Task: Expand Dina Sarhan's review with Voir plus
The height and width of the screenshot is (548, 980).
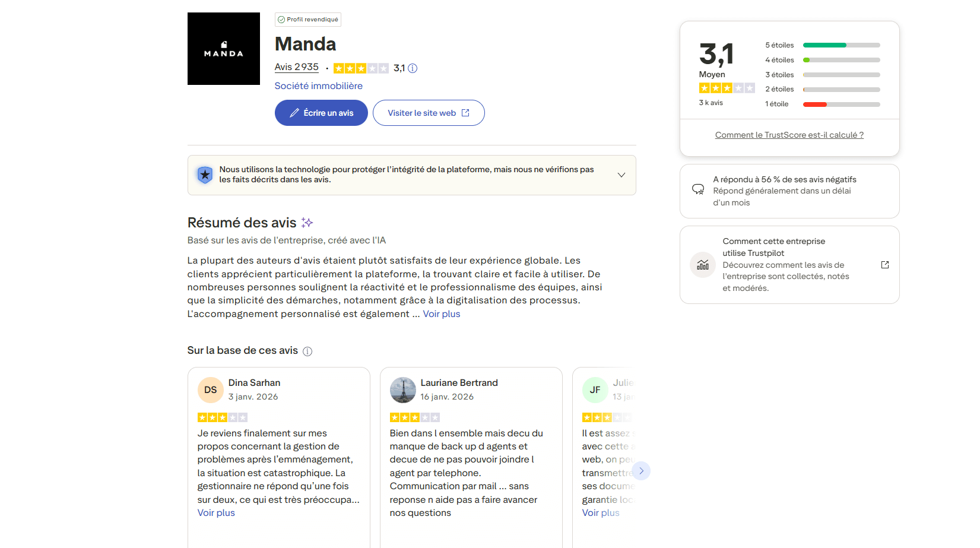Action: coord(216,513)
